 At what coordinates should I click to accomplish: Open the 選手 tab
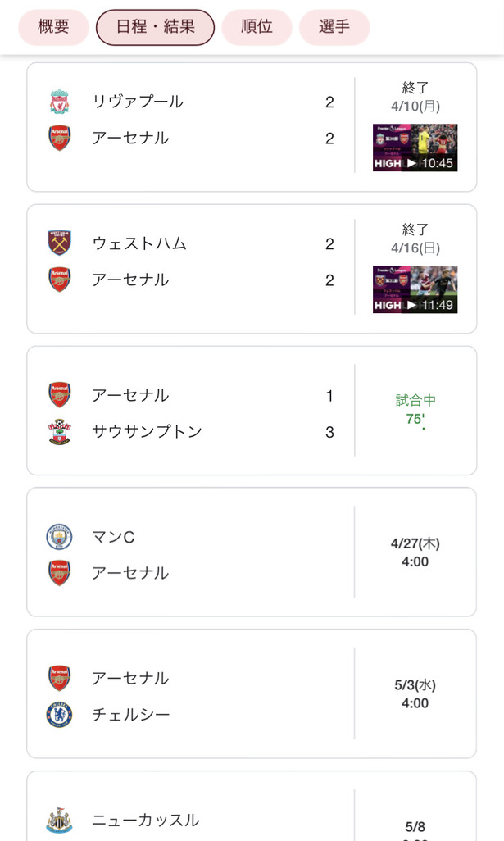tap(334, 27)
